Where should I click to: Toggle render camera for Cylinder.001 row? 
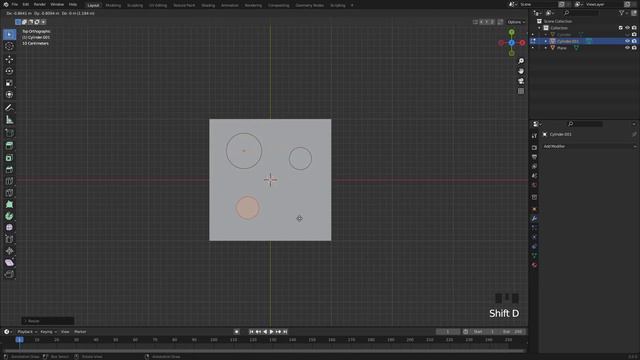634,41
